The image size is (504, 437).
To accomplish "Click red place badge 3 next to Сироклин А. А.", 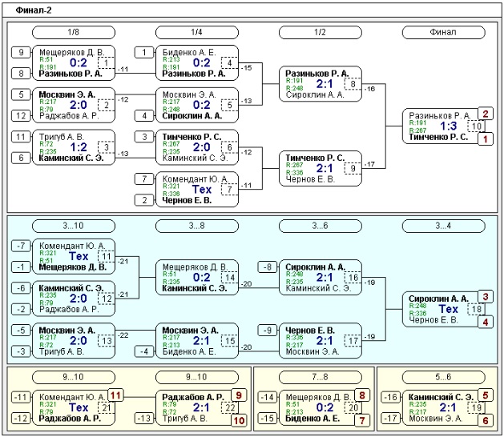I will [486, 297].
